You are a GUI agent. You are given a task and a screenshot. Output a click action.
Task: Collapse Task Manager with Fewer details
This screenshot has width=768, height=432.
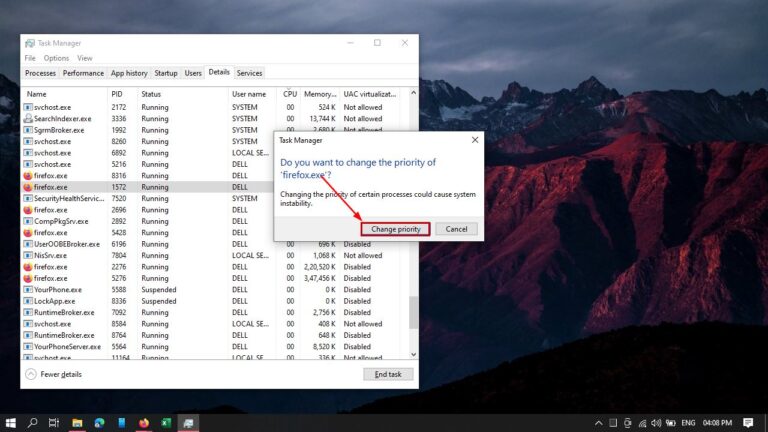[53, 374]
